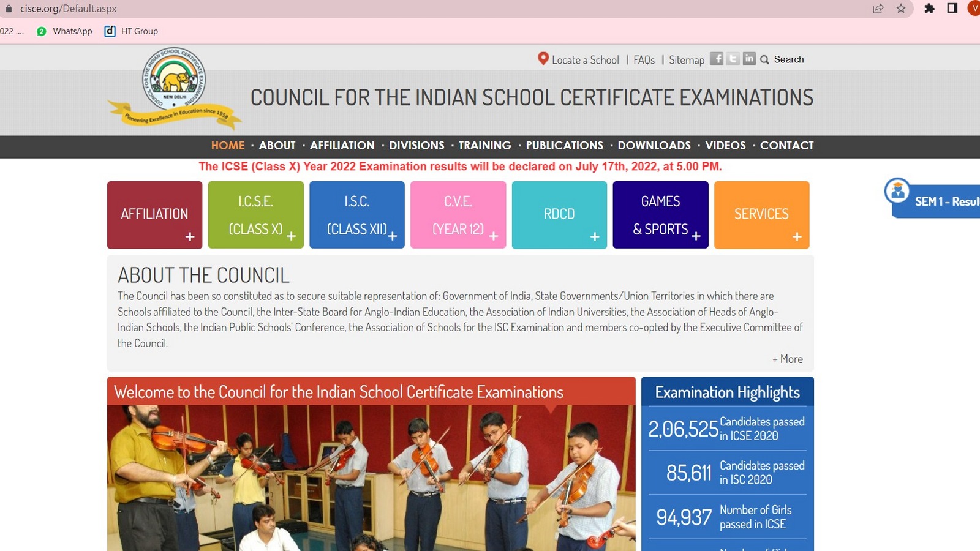This screenshot has width=980, height=551.
Task: Open the ABOUT menu
Action: [277, 146]
